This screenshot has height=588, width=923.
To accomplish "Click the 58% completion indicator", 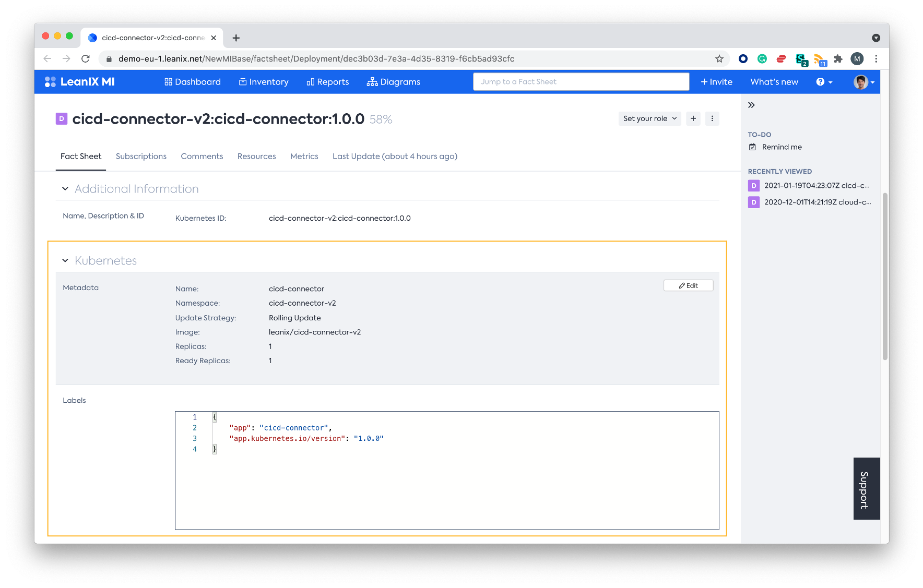I will pyautogui.click(x=381, y=119).
